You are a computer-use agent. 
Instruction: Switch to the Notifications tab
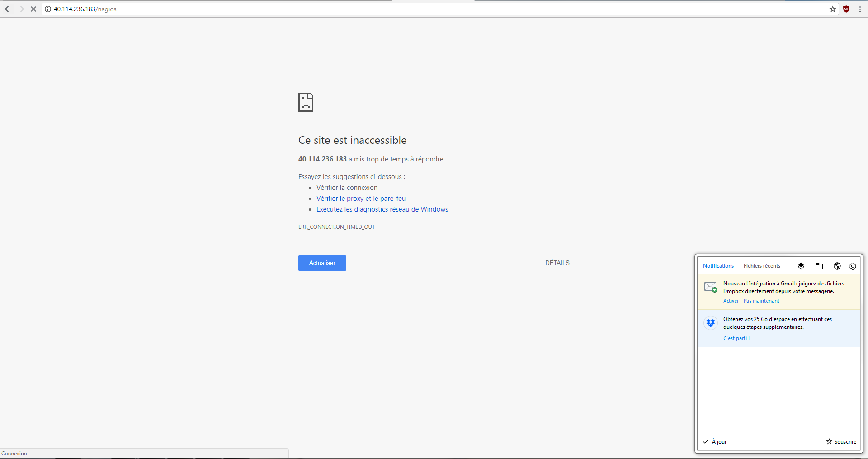718,266
